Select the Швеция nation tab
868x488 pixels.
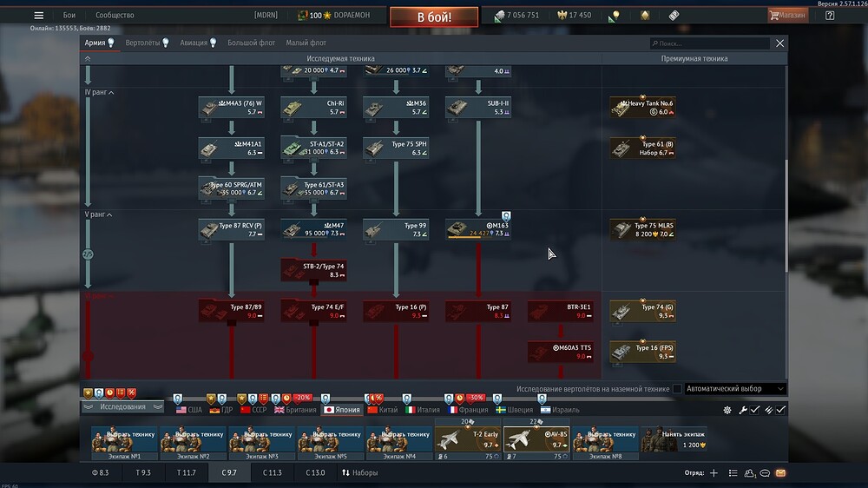tap(514, 410)
